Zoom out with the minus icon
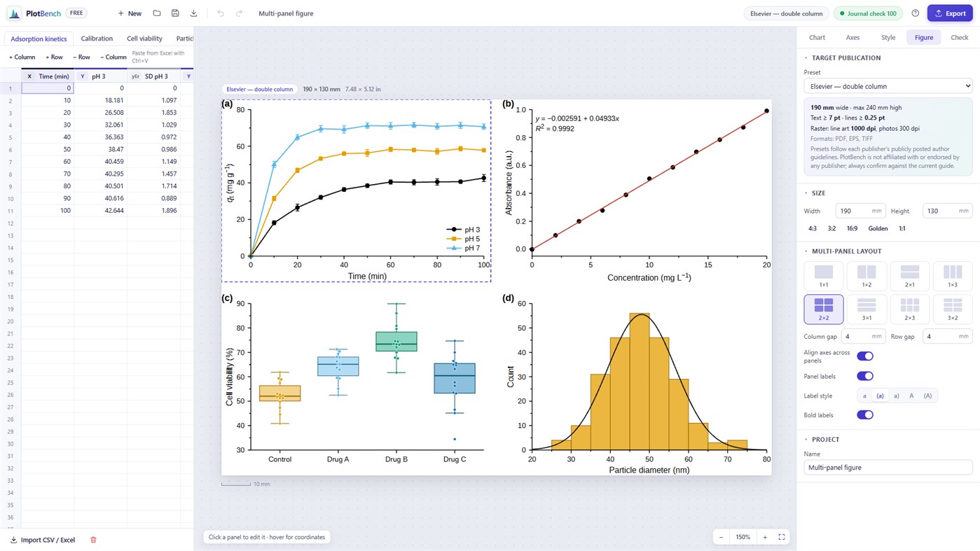 coord(722,537)
